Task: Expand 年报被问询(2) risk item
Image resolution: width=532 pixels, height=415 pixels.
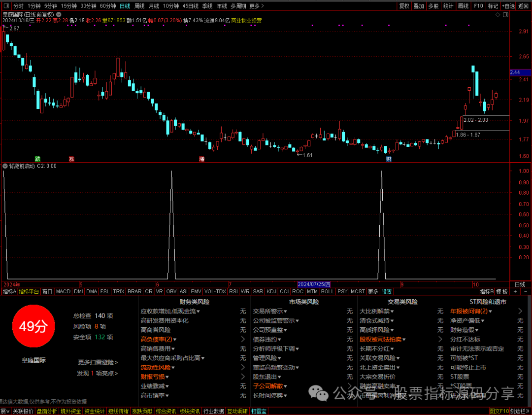Action: (x=471, y=311)
